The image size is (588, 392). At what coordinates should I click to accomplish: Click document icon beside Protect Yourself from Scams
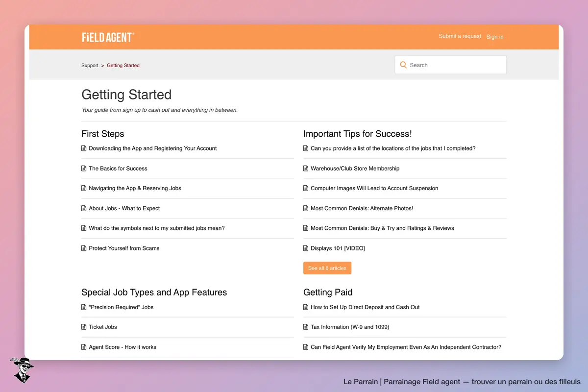point(84,248)
